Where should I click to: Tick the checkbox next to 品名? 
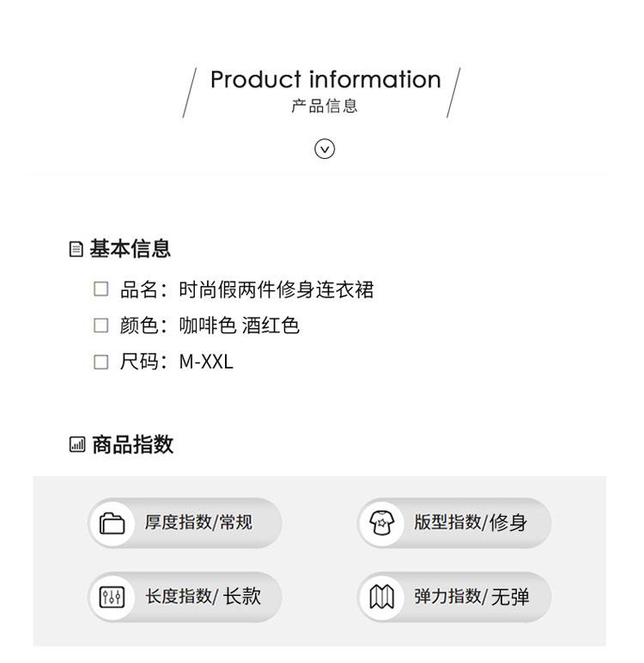100,289
